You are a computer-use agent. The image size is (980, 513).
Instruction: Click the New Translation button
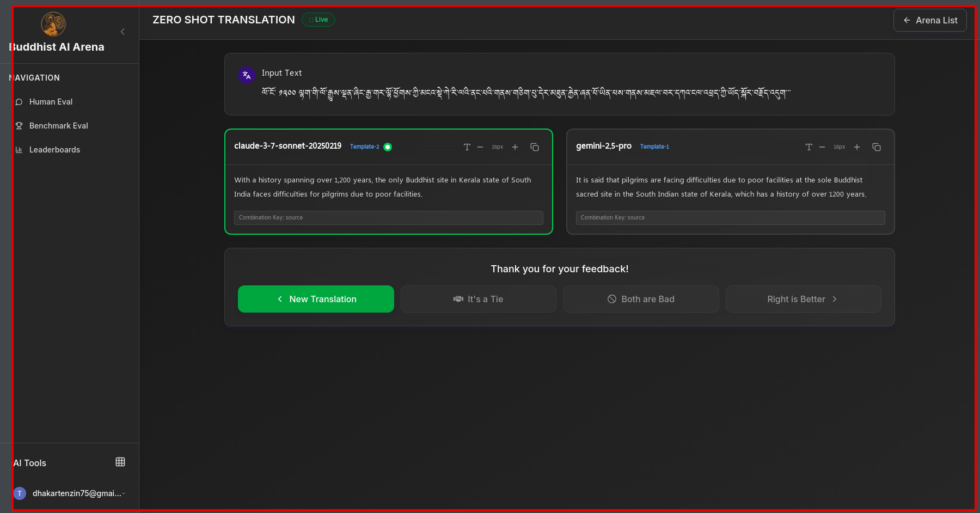pyautogui.click(x=316, y=299)
